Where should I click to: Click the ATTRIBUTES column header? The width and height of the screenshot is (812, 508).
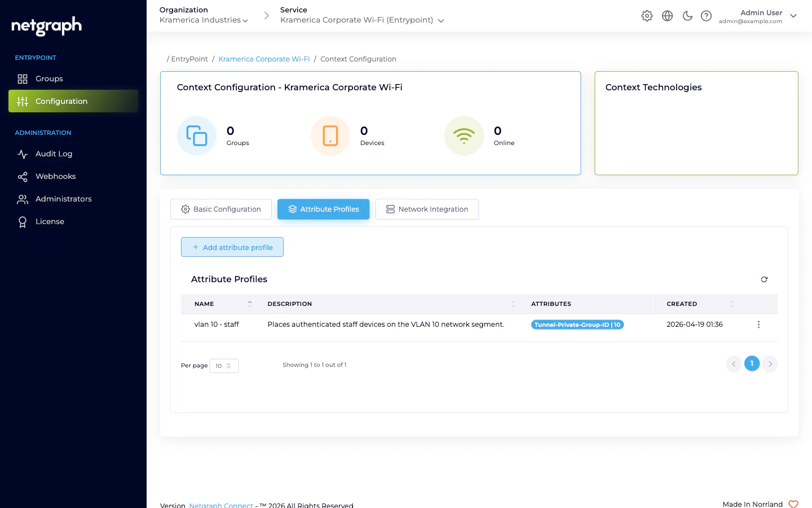pyautogui.click(x=551, y=304)
